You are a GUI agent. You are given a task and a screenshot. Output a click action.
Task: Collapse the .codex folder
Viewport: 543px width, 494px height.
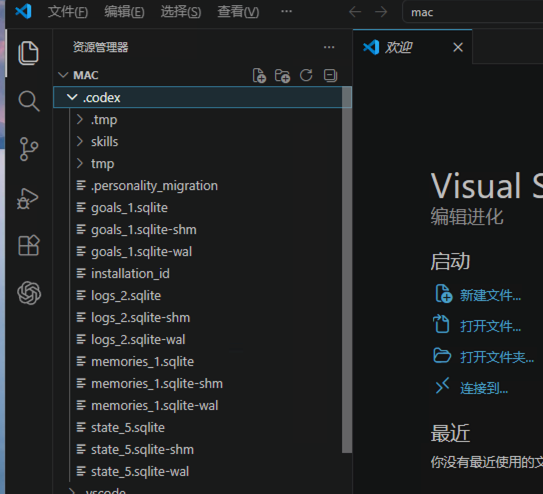click(72, 97)
